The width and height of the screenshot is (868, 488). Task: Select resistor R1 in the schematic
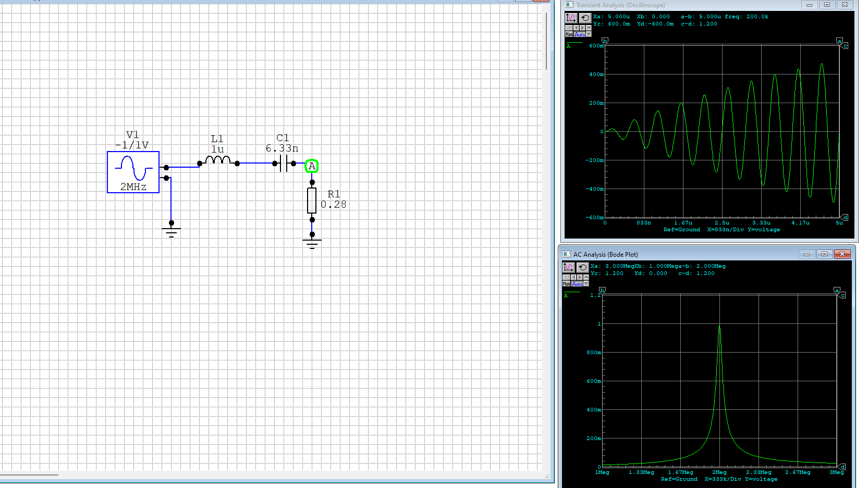click(312, 201)
